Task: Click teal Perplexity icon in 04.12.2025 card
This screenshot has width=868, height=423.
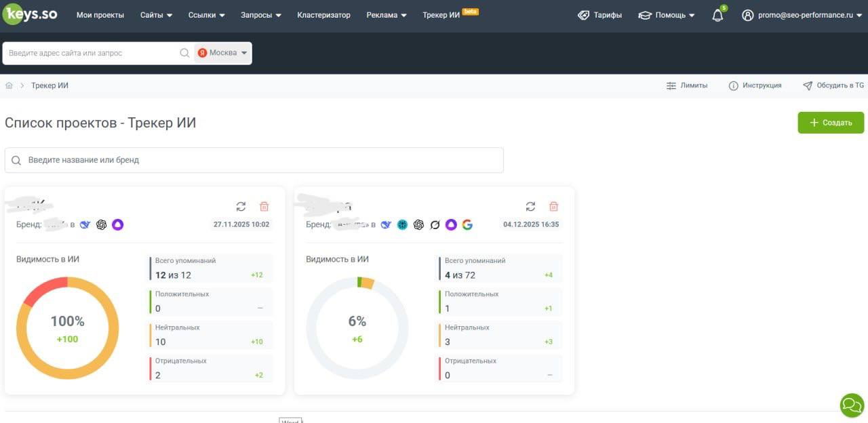Action: (x=402, y=224)
